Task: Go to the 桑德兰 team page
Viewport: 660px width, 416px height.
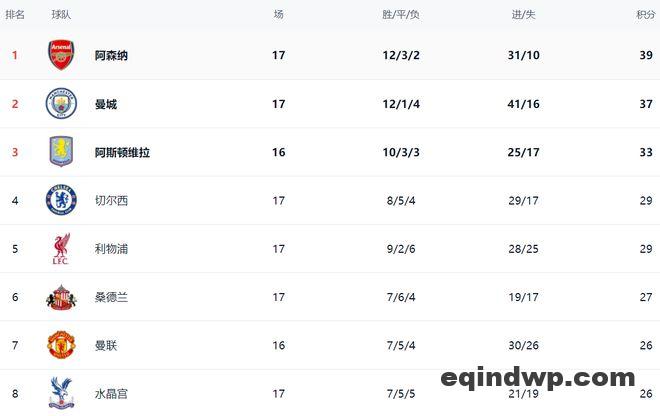Action: [111, 297]
